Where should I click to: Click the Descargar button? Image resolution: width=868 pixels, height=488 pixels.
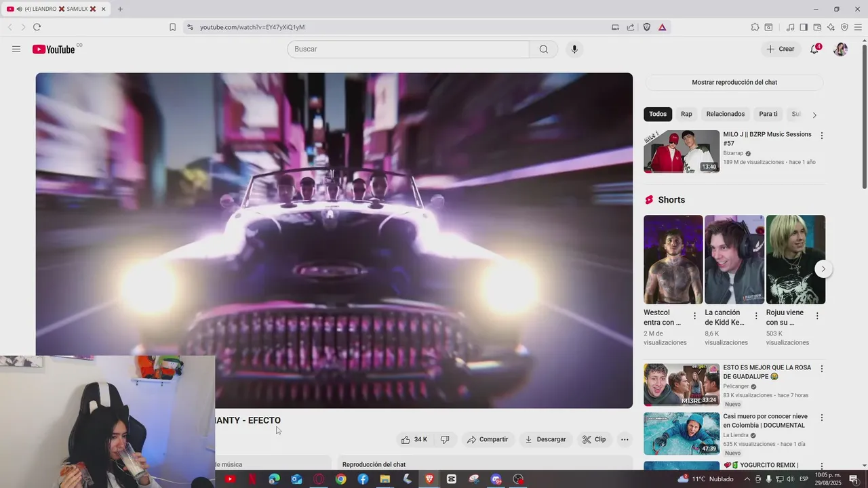tap(545, 439)
